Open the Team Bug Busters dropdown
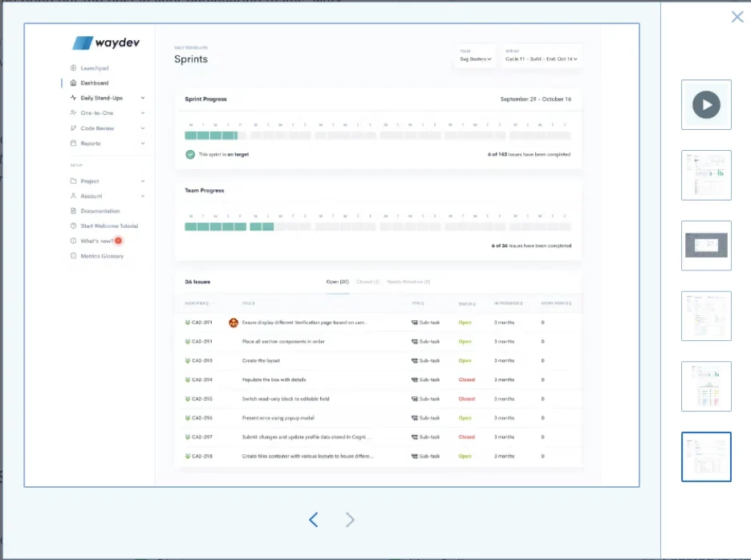751x560 pixels. [x=476, y=56]
